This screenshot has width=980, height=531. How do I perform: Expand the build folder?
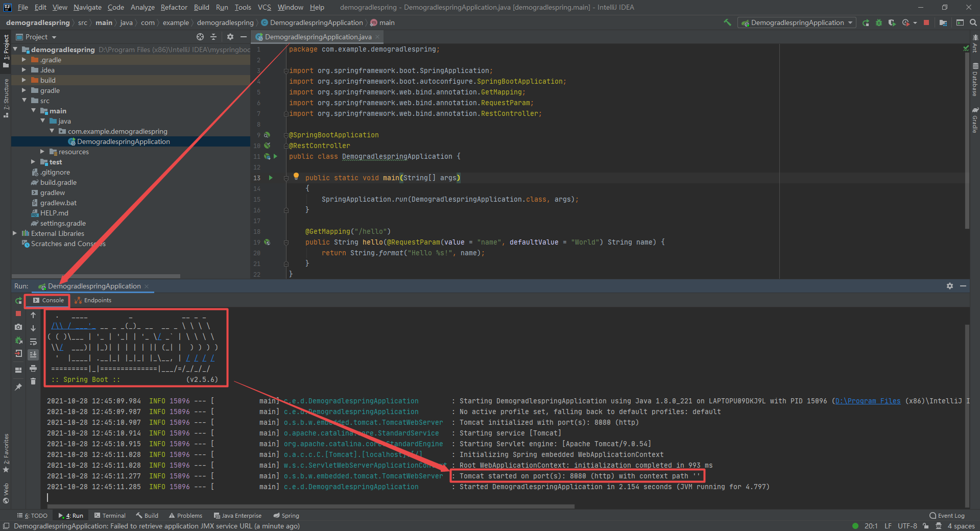pyautogui.click(x=23, y=80)
